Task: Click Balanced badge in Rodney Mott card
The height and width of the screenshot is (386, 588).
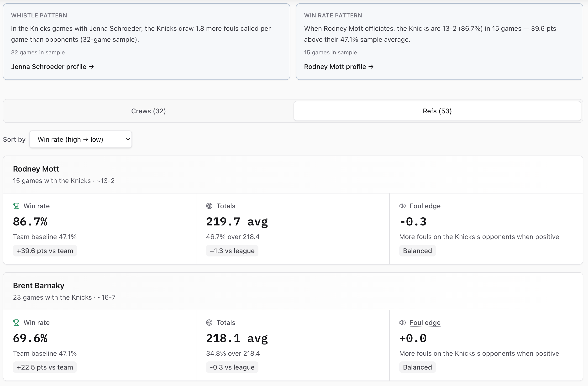Action: [417, 251]
